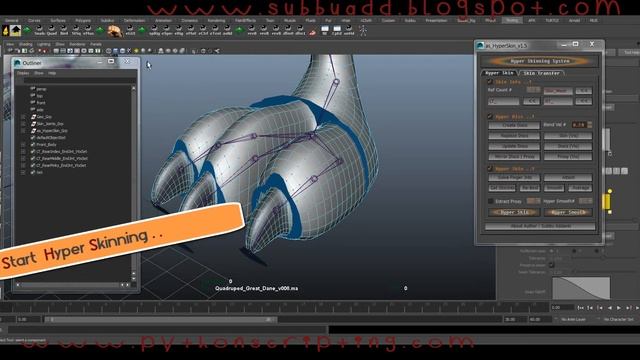Open the viewport Renderer menu
Image resolution: width=640 pixels, height=360 pixels.
pyautogui.click(x=77, y=44)
